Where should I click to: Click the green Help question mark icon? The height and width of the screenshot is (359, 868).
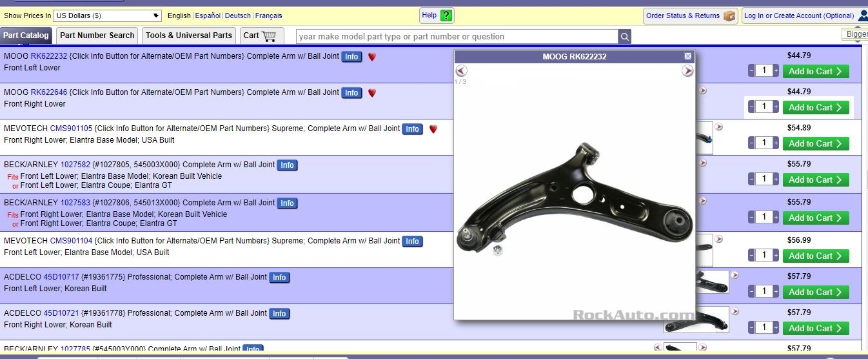coord(446,15)
